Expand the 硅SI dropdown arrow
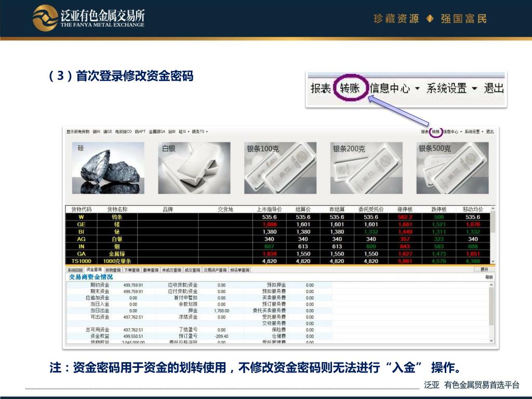This screenshot has height=399, width=532. [x=189, y=131]
